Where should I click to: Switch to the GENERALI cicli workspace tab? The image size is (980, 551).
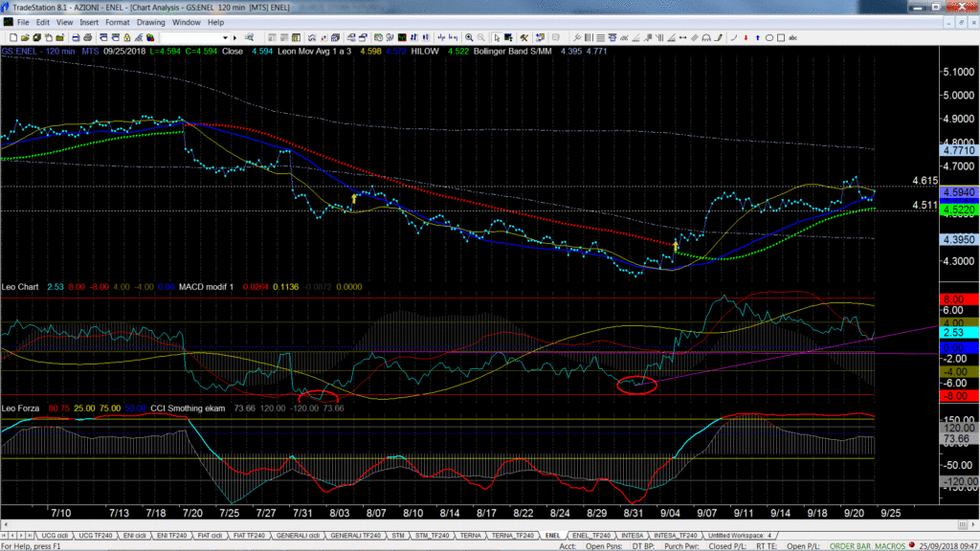coord(299,536)
